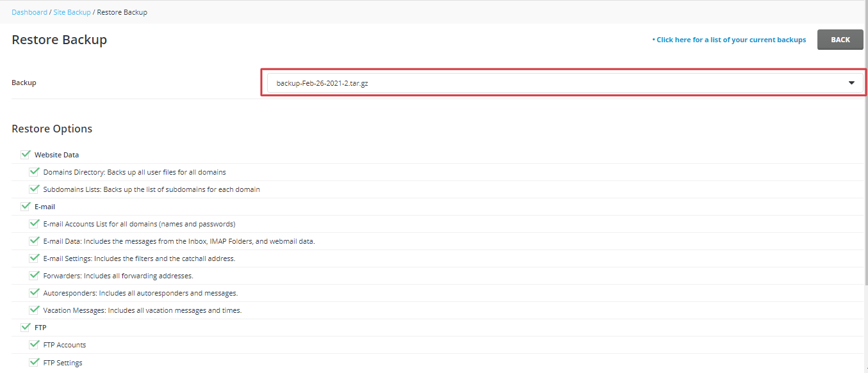Toggle the Autoresponders checkbox
This screenshot has height=373, width=868.
point(35,292)
